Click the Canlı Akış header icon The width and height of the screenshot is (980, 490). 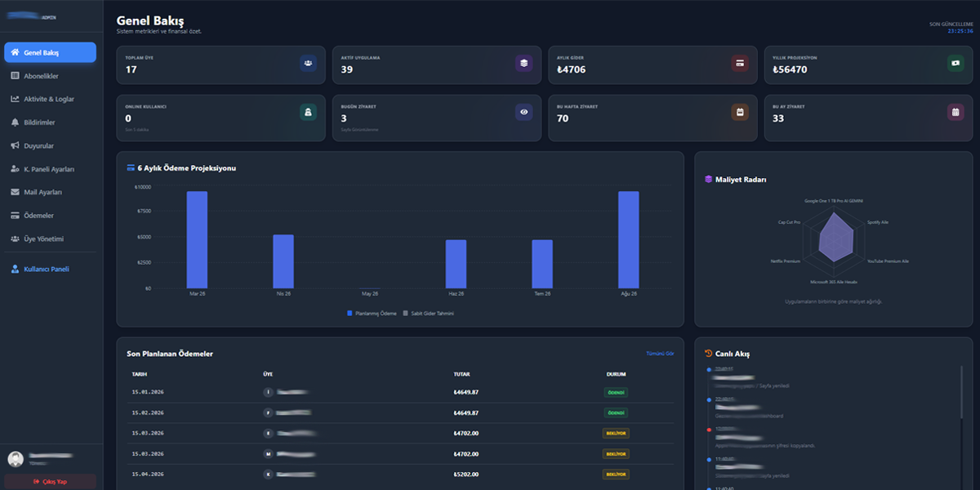tap(708, 354)
